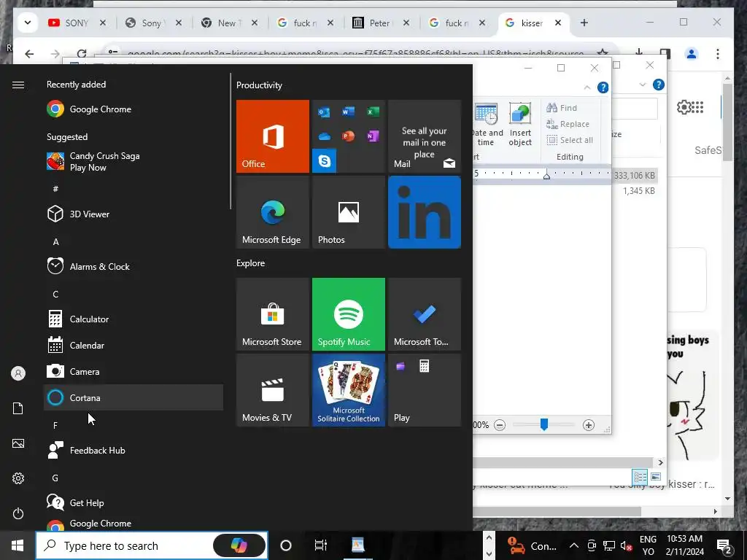This screenshot has width=747, height=560.
Task: Open the notification center icon
Action: pos(724,545)
